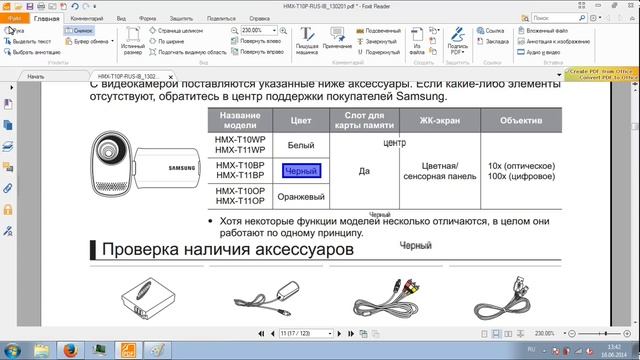Click the search magnifier button

coord(582,18)
